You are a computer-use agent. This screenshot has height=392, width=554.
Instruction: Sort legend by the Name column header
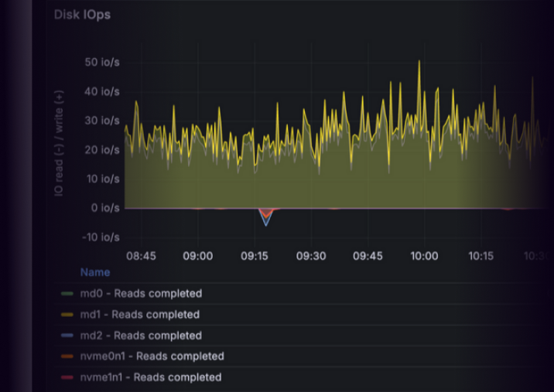point(95,272)
